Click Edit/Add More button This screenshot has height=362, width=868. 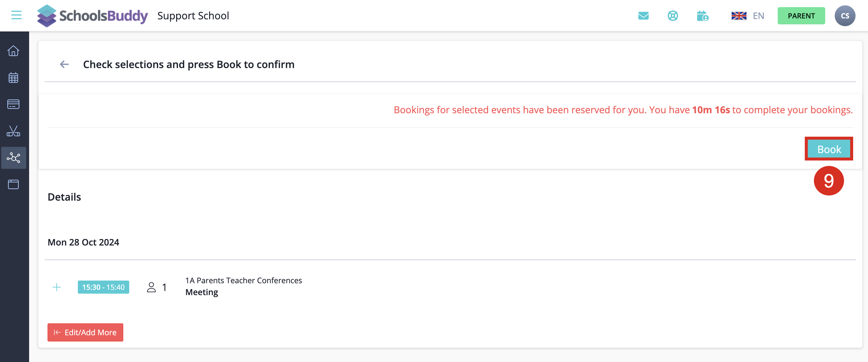click(x=85, y=332)
